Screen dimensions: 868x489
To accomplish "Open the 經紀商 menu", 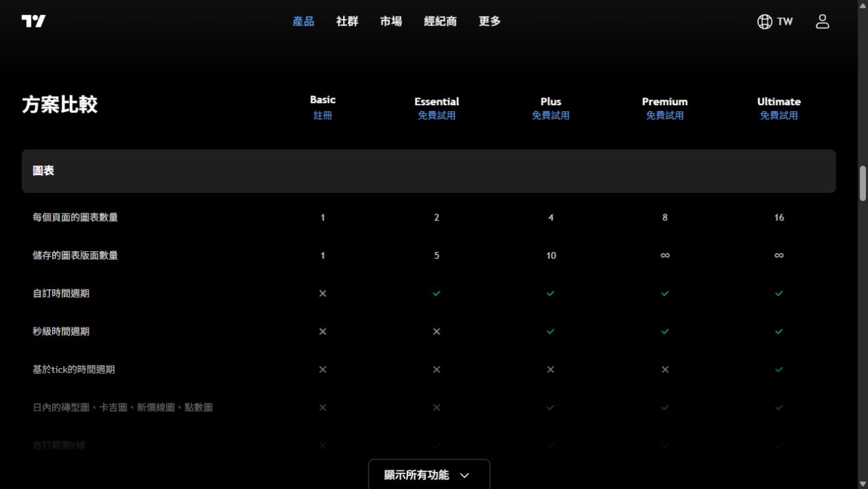I will tap(441, 21).
